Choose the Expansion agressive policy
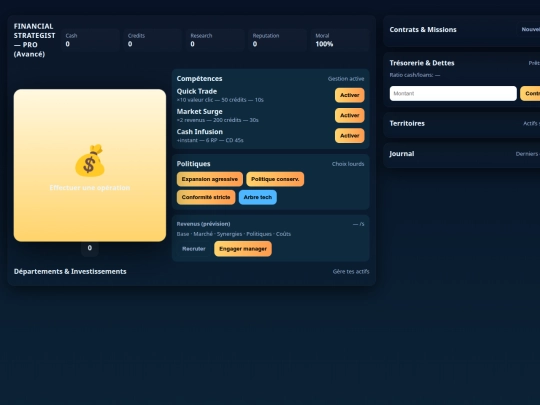540x405 pixels. point(210,179)
